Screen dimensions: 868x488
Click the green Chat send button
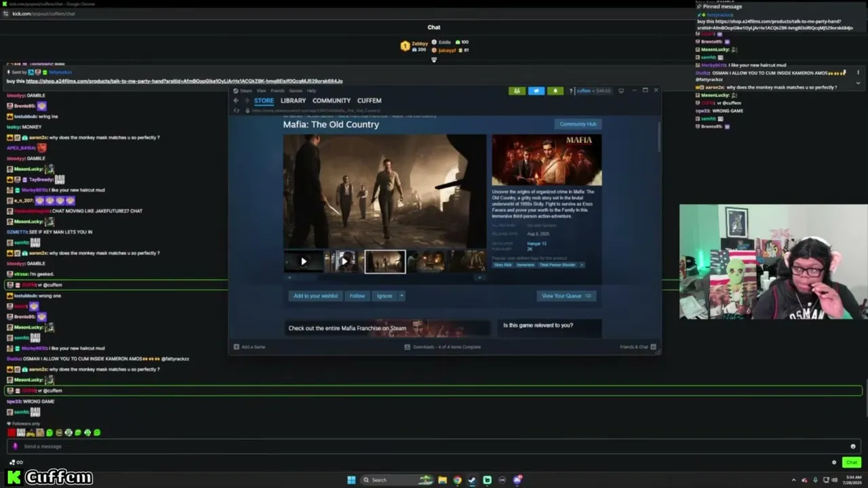click(852, 462)
